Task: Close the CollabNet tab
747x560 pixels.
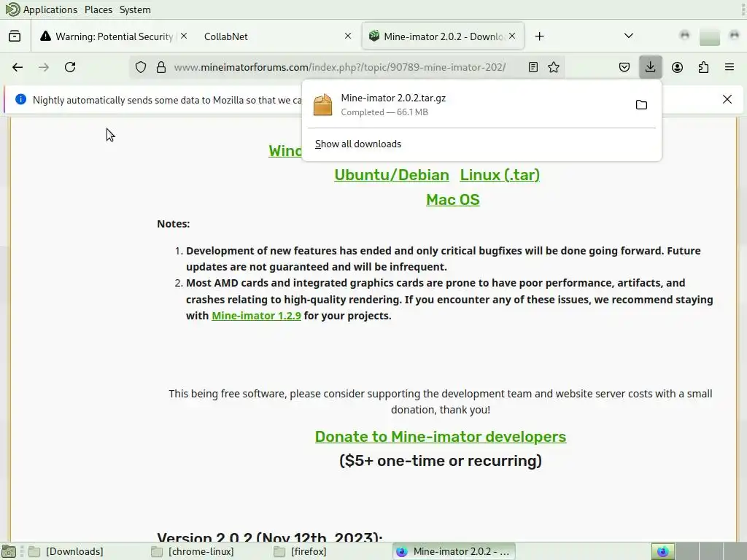Action: (348, 36)
